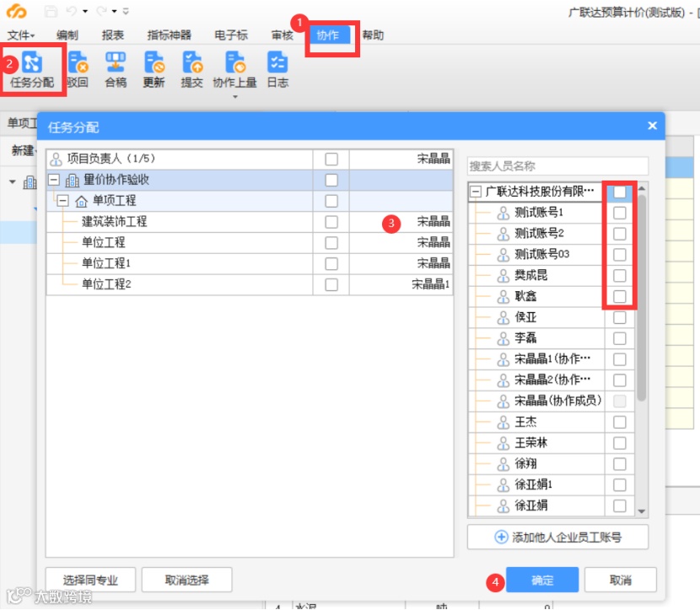Click the personnel list vertical scrollbar

[x=642, y=298]
